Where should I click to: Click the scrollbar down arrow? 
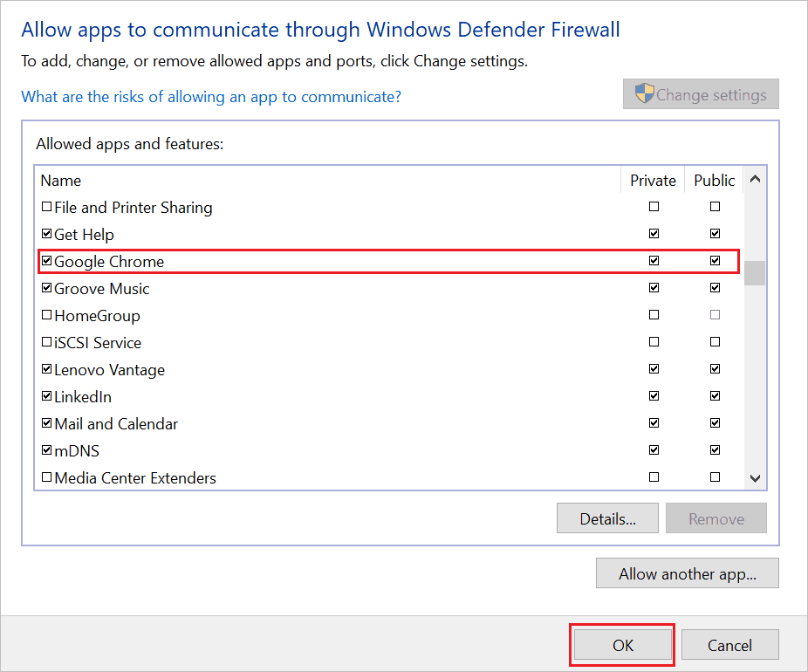click(x=755, y=478)
